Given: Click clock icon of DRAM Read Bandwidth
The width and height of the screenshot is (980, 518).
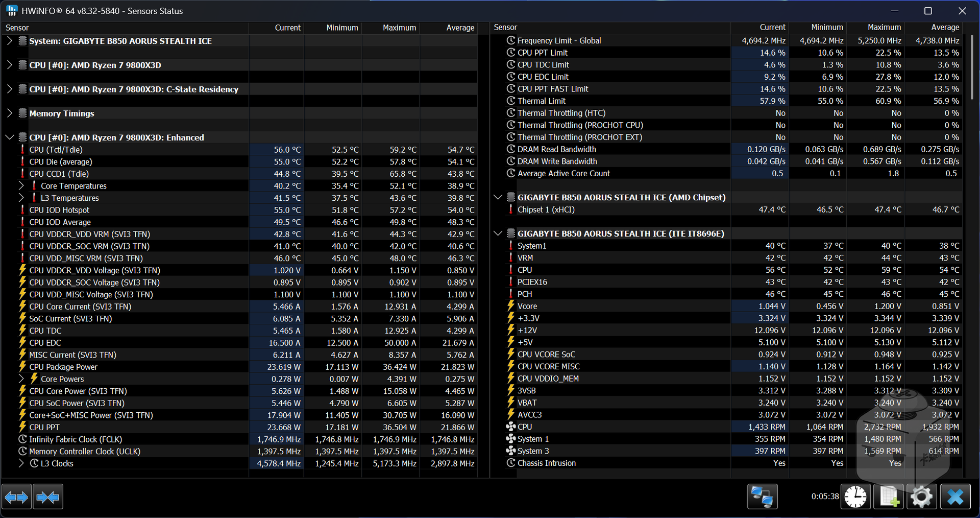Looking at the screenshot, I should (511, 149).
